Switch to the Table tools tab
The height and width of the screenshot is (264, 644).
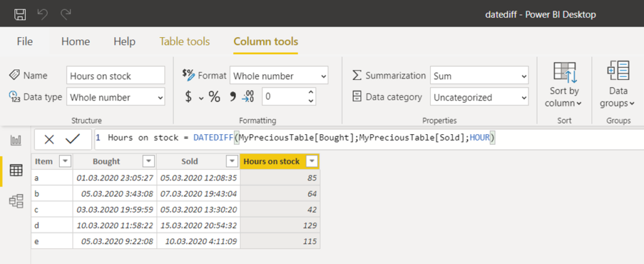click(x=184, y=42)
